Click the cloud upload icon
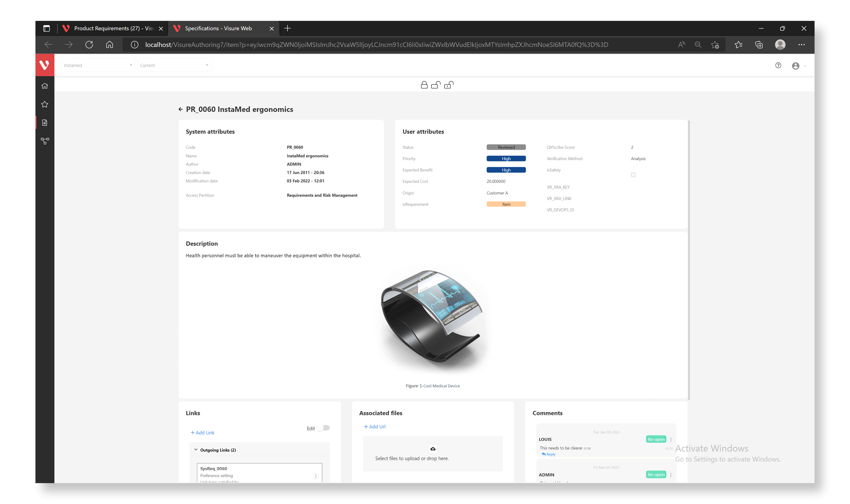 pos(433,449)
